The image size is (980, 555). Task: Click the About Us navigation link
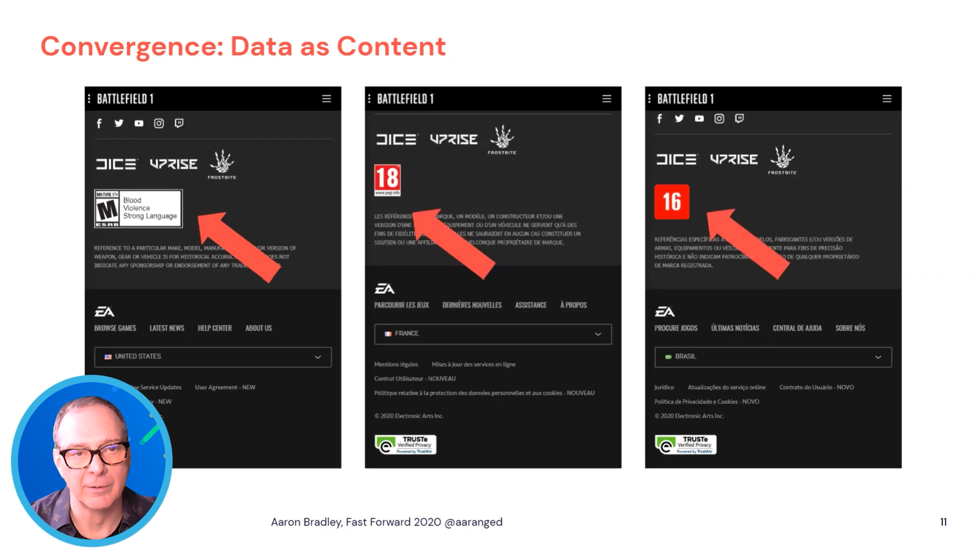(259, 328)
